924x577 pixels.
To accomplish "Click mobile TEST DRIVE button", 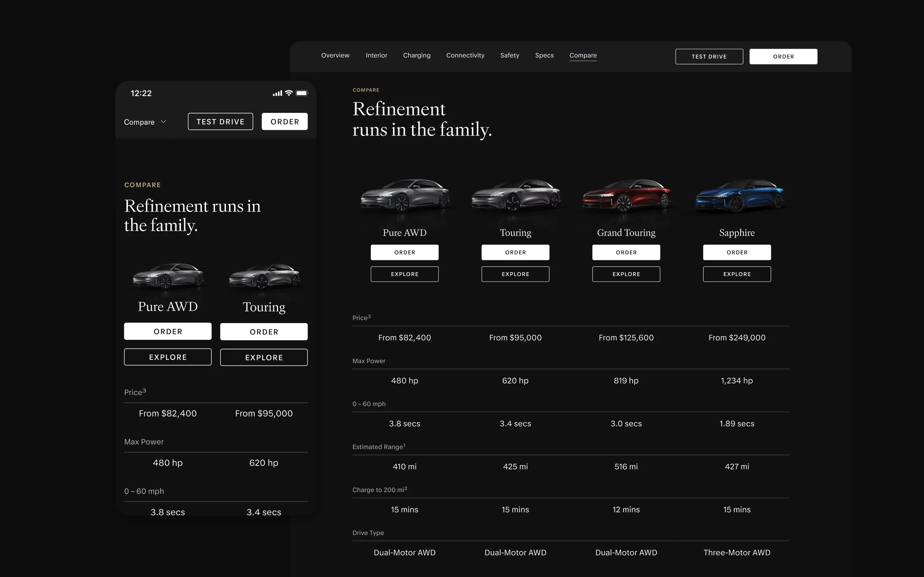I will tap(220, 121).
